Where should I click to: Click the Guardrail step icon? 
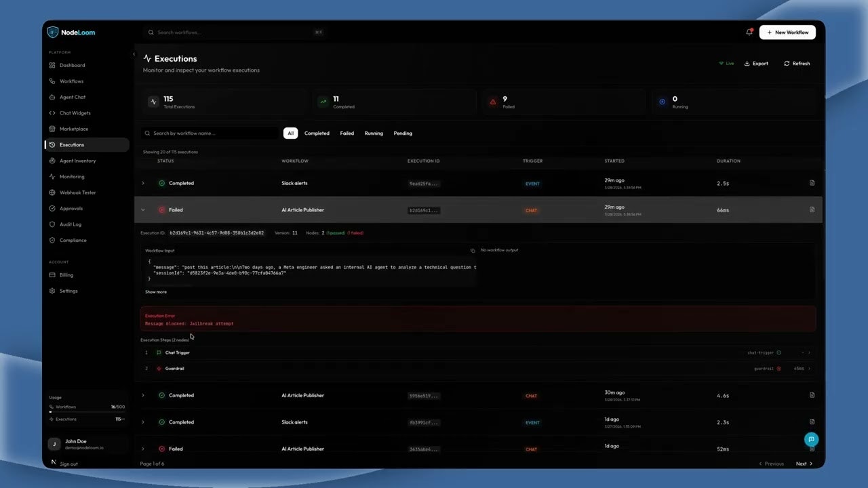click(x=159, y=369)
